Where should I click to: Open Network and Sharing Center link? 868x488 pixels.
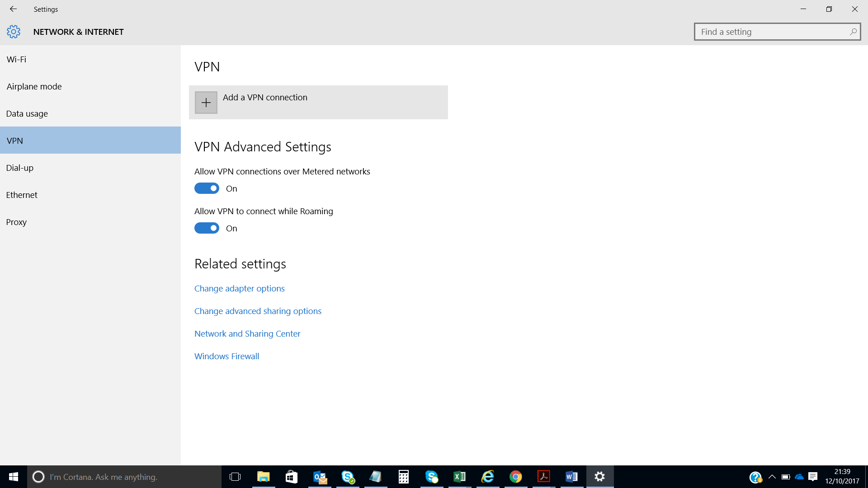click(x=247, y=333)
